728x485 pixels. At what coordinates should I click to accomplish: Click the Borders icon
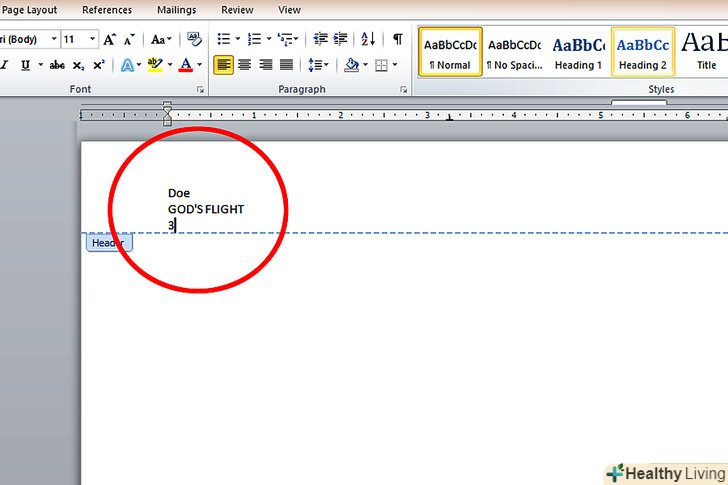tap(381, 65)
